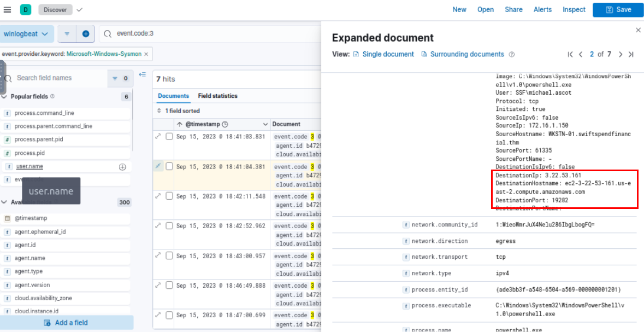Viewport: 644px width, 332px height.
Task: Jump to first document icon
Action: (570, 54)
